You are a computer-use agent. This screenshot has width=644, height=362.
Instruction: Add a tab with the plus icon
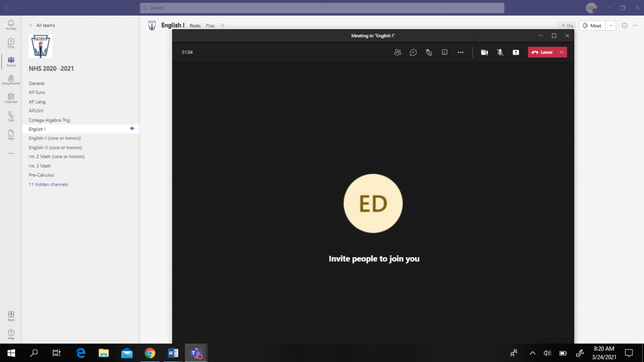point(223,26)
